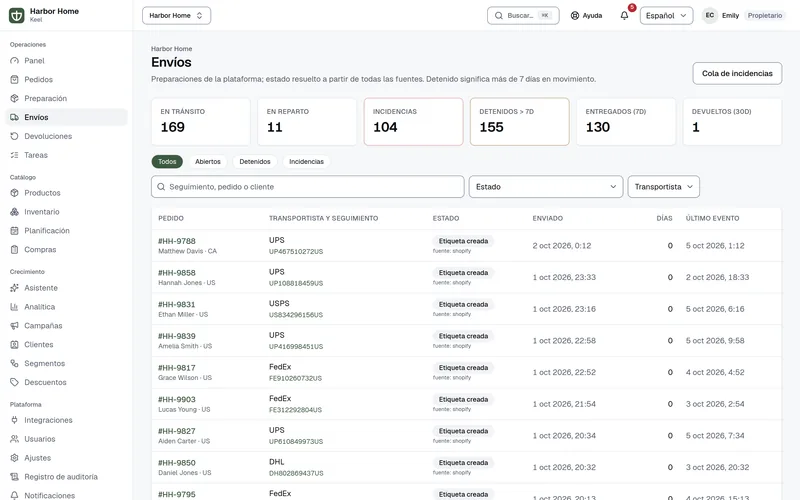Viewport: 800px width, 500px height.
Task: Click the Enviado column header
Action: (547, 218)
